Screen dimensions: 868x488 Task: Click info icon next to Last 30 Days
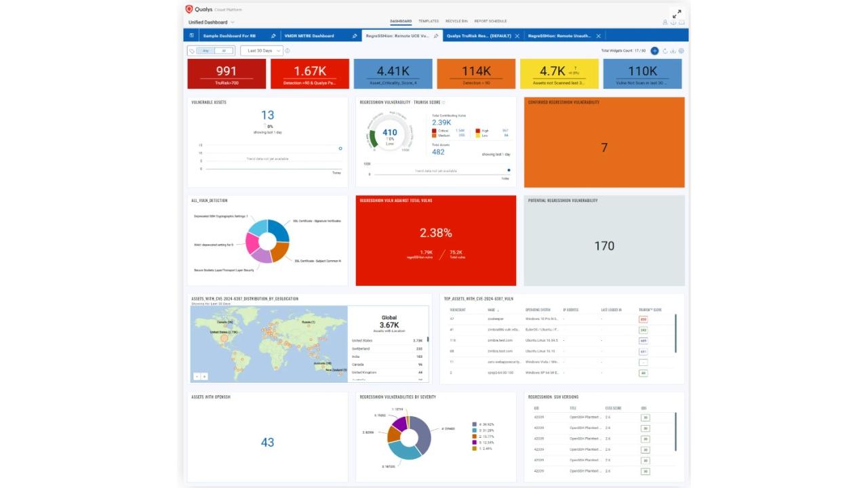pos(288,51)
